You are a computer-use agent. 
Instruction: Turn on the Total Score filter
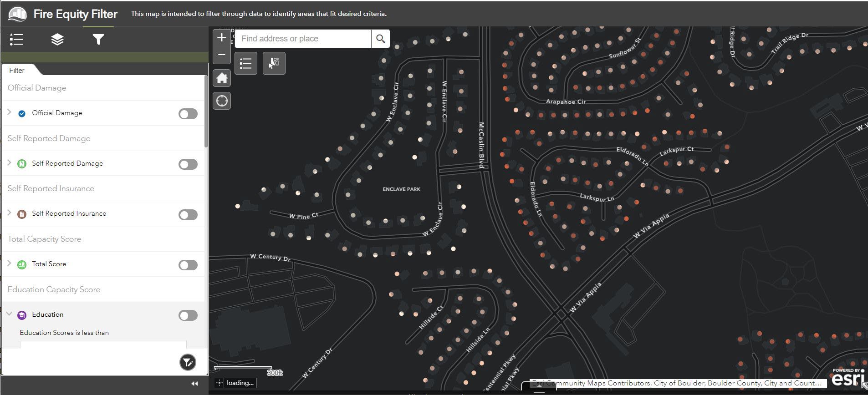coord(188,265)
